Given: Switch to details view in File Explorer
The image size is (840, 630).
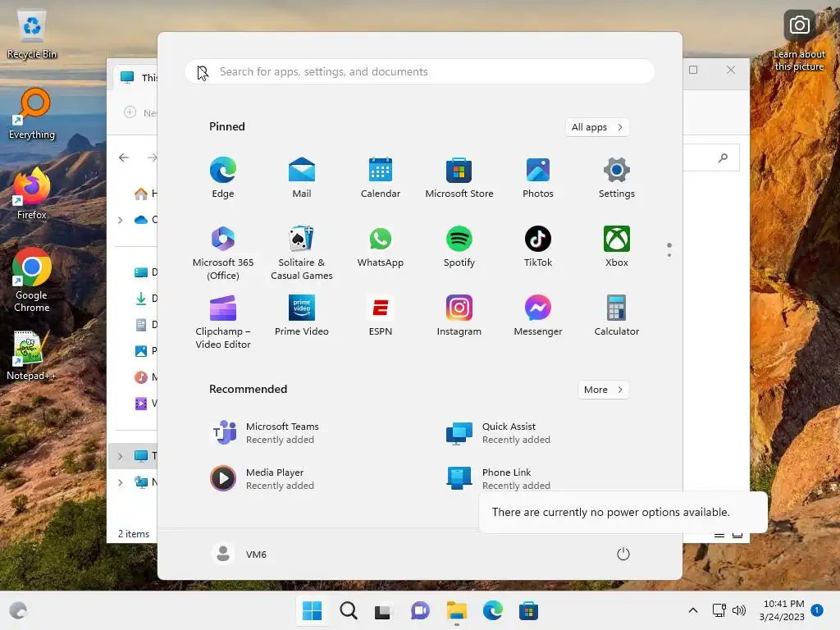Looking at the screenshot, I should point(719,535).
